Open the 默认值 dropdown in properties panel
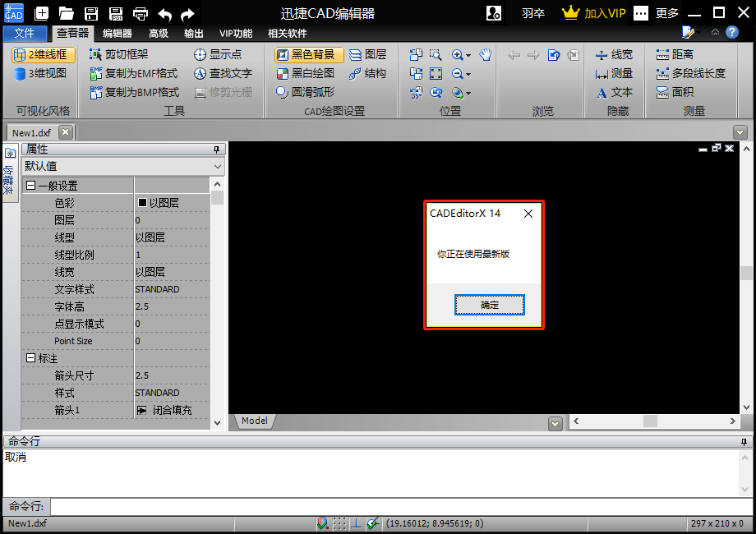This screenshot has height=534, width=756. click(218, 166)
